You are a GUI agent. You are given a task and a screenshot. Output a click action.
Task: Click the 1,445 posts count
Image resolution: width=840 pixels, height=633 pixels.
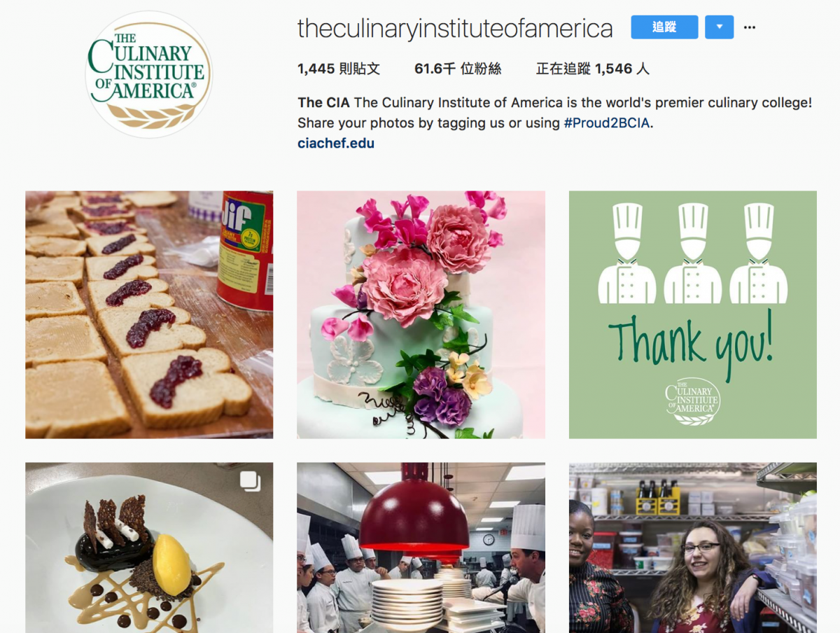coord(339,69)
